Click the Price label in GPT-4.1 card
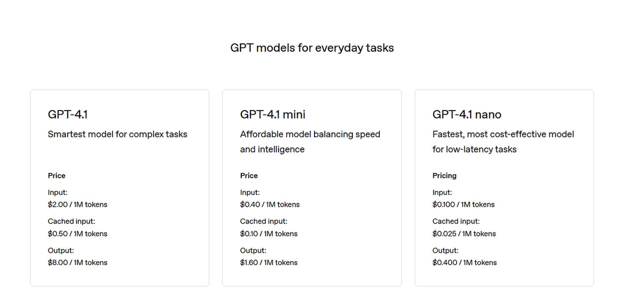This screenshot has width=644, height=305. point(56,175)
